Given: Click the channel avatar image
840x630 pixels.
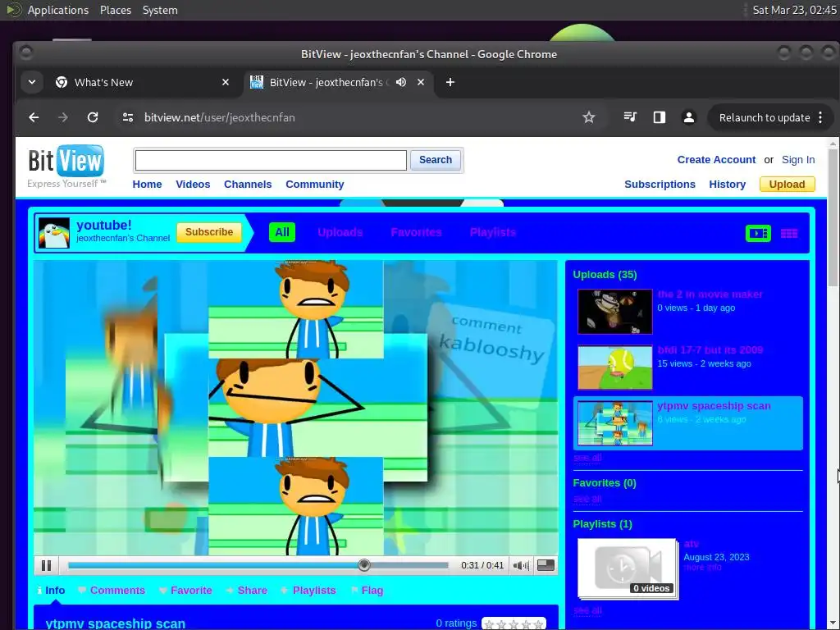Looking at the screenshot, I should (x=54, y=233).
